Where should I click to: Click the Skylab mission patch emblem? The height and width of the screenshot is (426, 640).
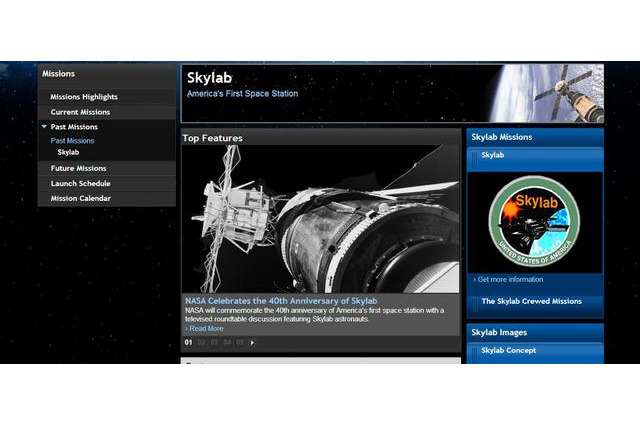(x=534, y=221)
